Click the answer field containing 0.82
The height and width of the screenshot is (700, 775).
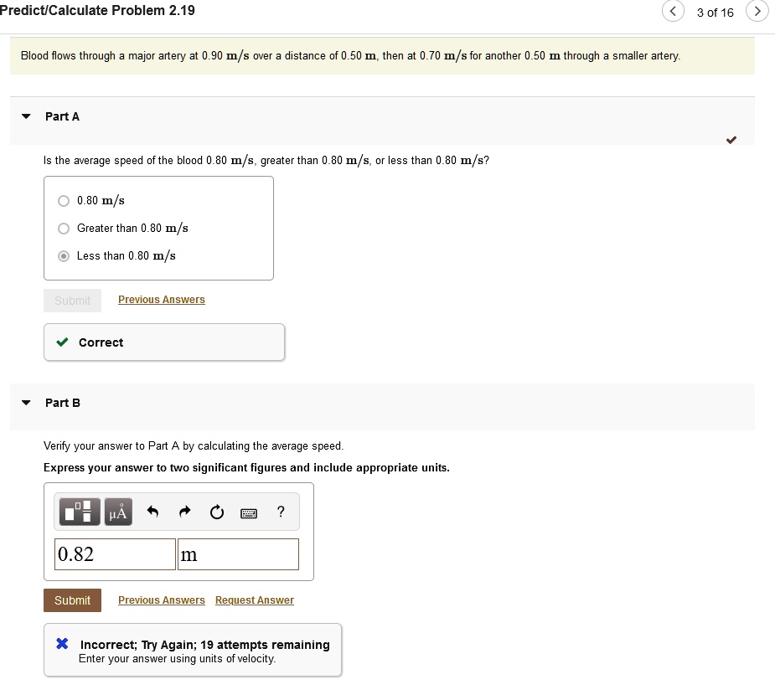click(x=115, y=553)
